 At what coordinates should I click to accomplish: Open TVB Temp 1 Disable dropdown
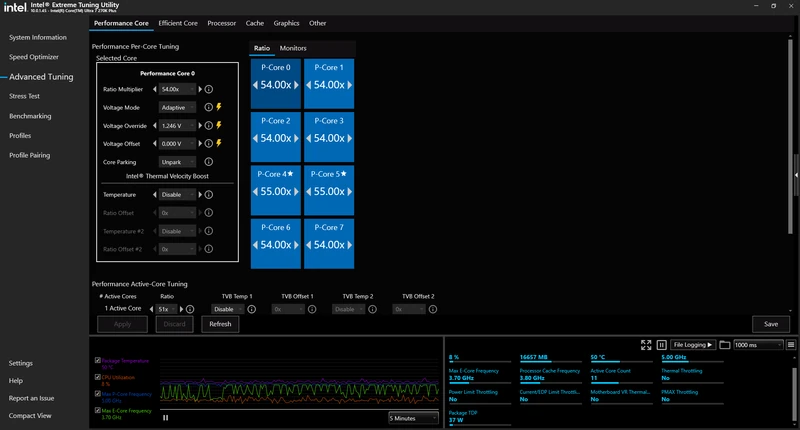pos(228,309)
